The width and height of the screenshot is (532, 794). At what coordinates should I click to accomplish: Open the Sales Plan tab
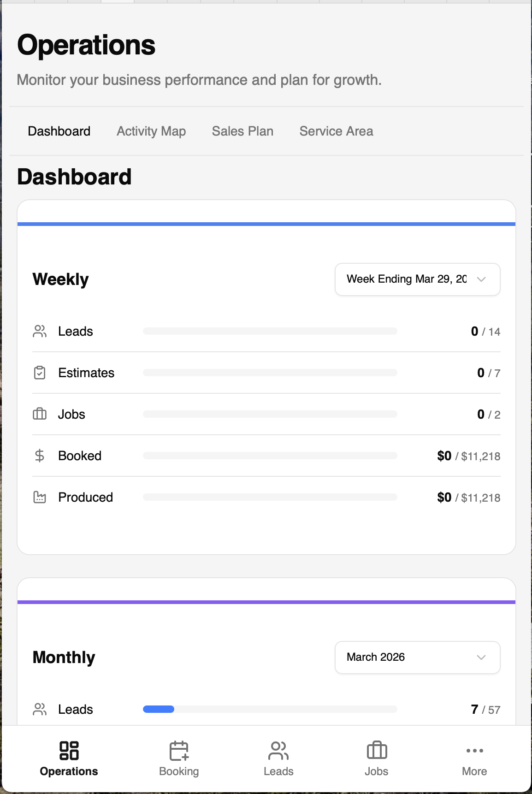coord(242,131)
